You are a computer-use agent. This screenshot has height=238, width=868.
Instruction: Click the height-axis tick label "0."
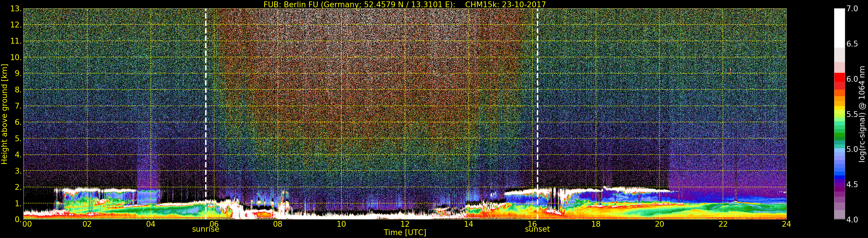point(18,219)
